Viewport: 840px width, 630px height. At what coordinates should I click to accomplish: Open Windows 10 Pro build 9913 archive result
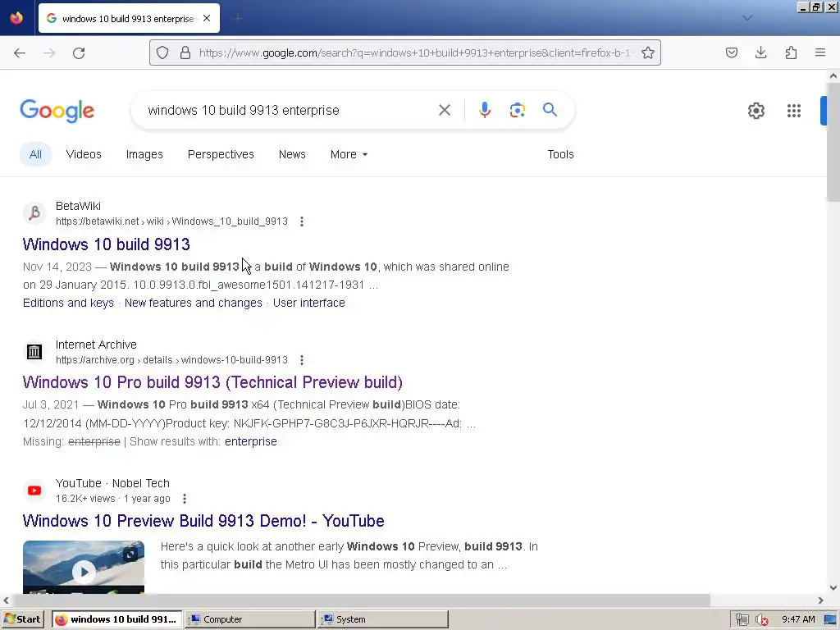pos(212,382)
